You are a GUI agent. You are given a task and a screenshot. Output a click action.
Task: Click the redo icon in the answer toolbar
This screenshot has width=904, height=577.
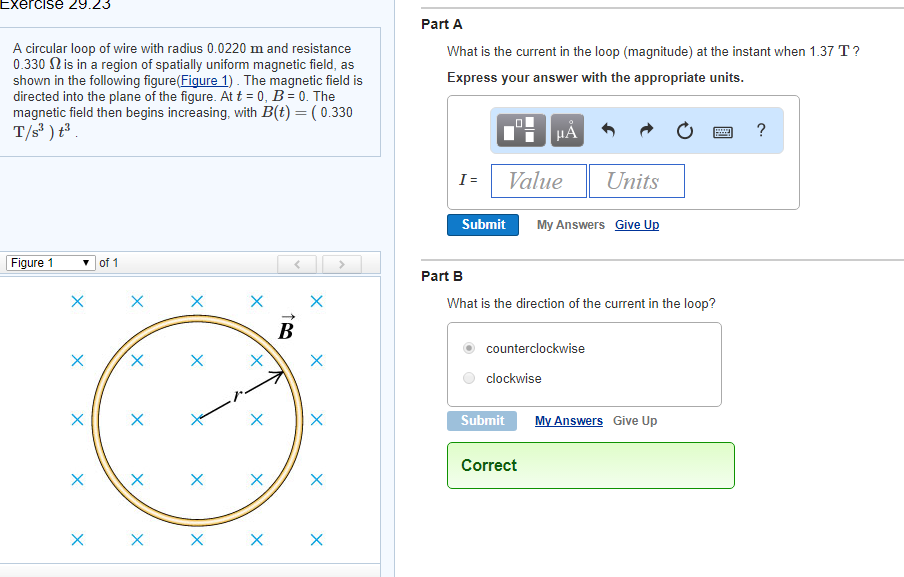tap(647, 129)
